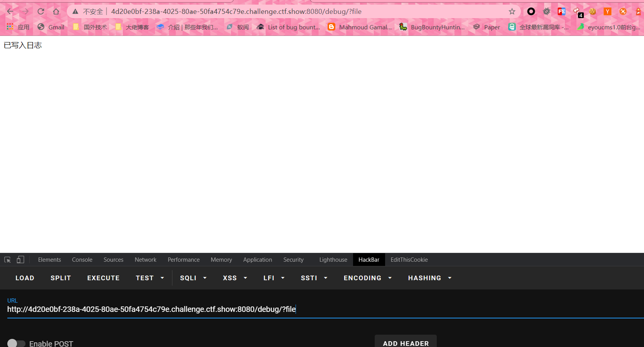
Task: Switch to the Network tab
Action: pyautogui.click(x=145, y=260)
